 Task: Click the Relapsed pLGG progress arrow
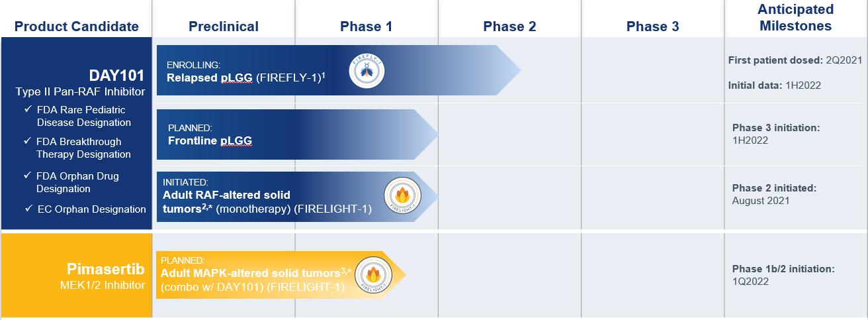click(x=339, y=70)
